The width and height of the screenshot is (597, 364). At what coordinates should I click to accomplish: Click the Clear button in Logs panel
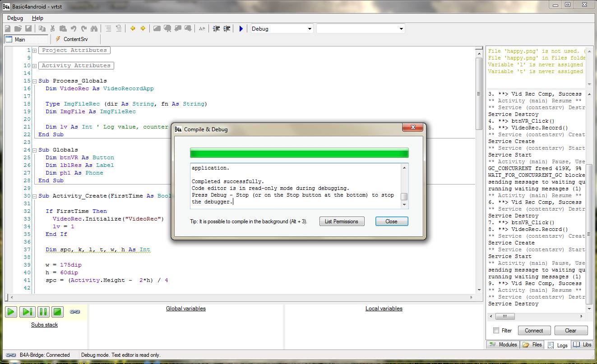coord(571,331)
